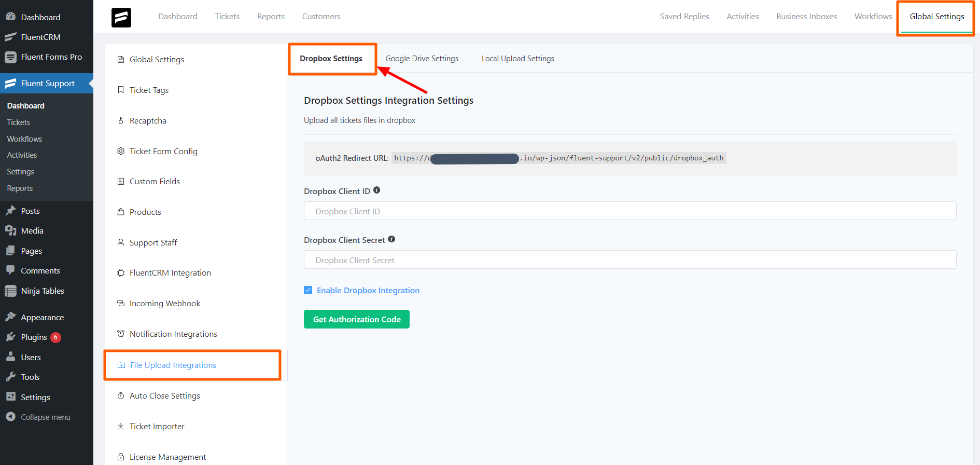Switch to the Google Drive Settings tab
The image size is (980, 465).
tap(422, 59)
